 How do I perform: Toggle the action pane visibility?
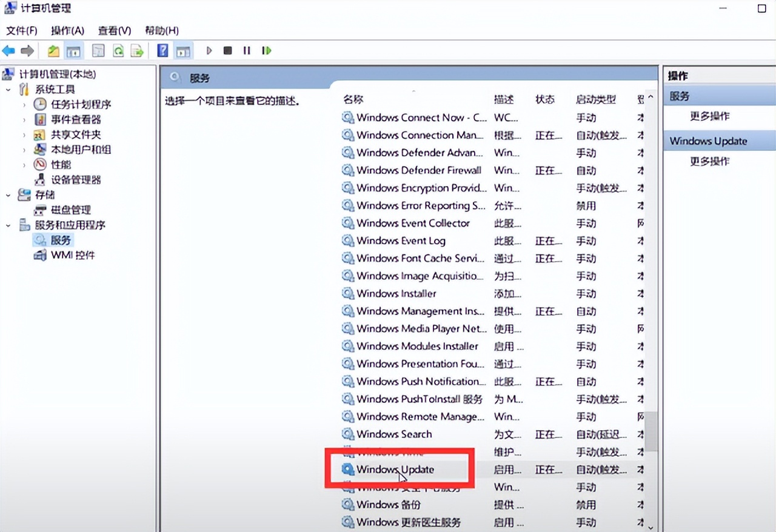click(182, 50)
